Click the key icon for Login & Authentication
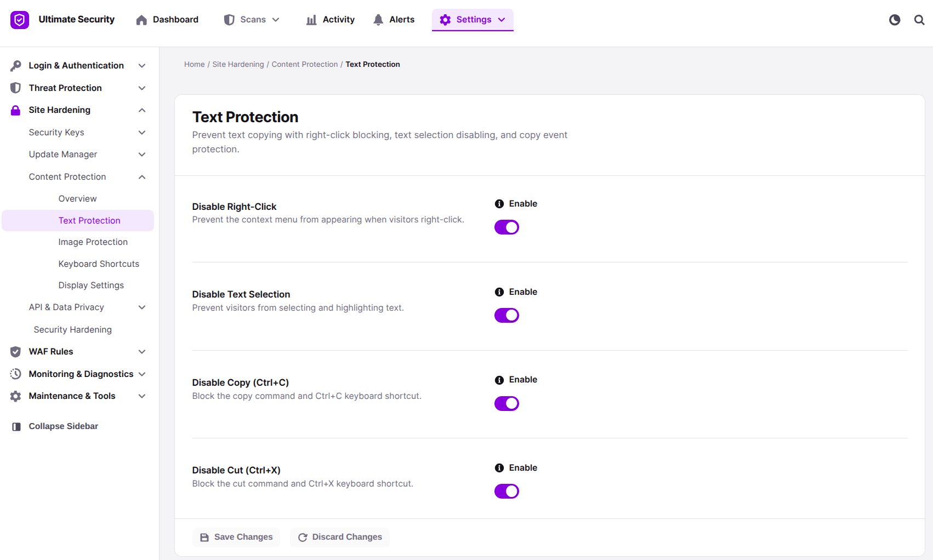933x560 pixels. pyautogui.click(x=16, y=66)
